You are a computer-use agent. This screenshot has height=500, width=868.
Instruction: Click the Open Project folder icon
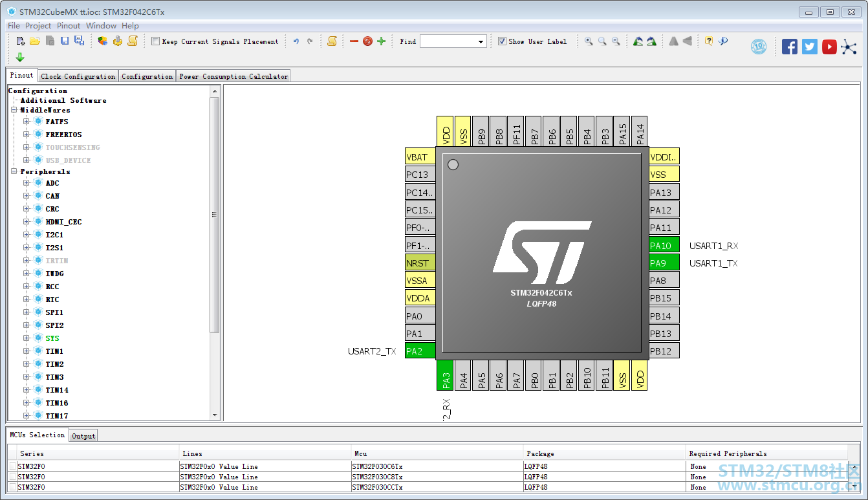click(x=34, y=41)
